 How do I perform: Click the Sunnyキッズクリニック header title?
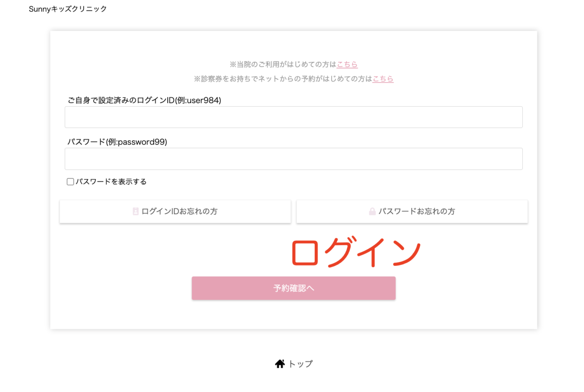tap(68, 9)
